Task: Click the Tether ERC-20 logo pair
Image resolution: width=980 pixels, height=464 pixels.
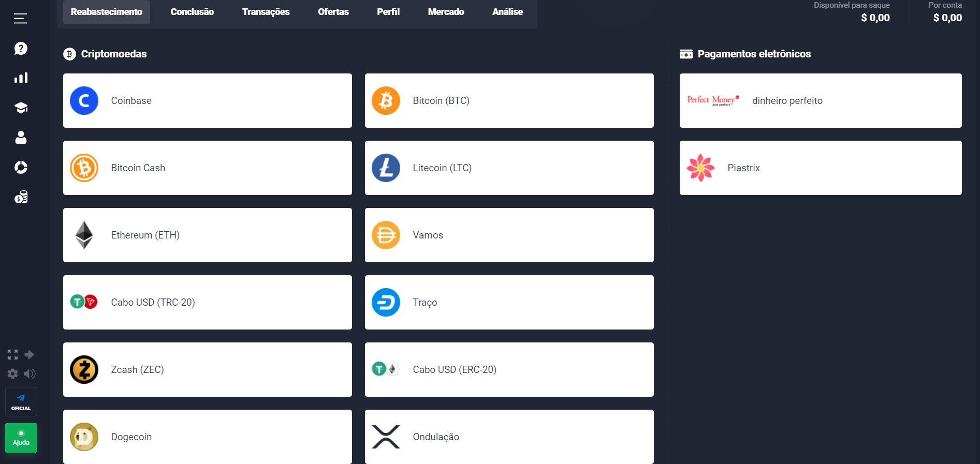Action: pos(386,369)
